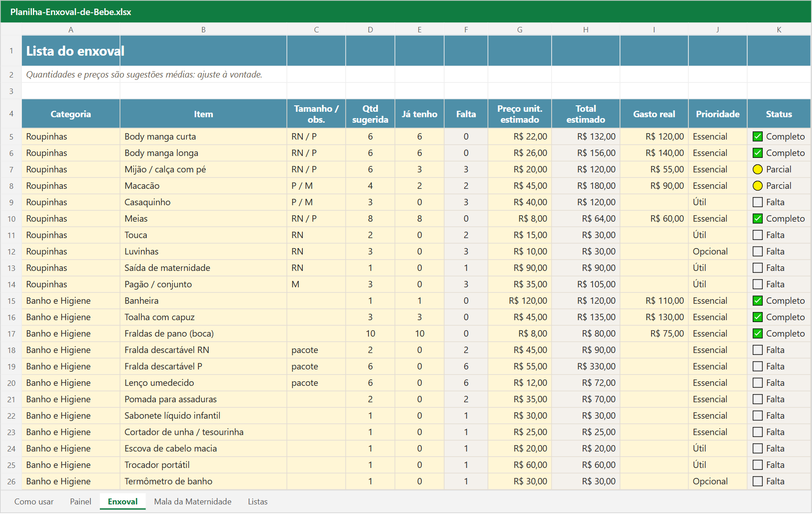This screenshot has height=514, width=812.
Task: Click the R$ 110,00 gasto real cell
Action: (x=654, y=301)
